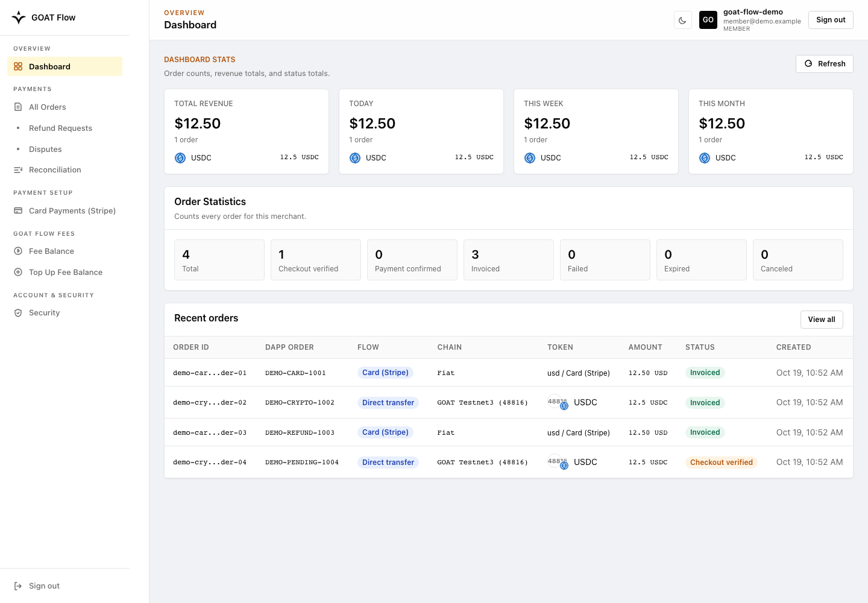The image size is (868, 603).
Task: Click the Invoiced statistics tile
Action: 509,260
